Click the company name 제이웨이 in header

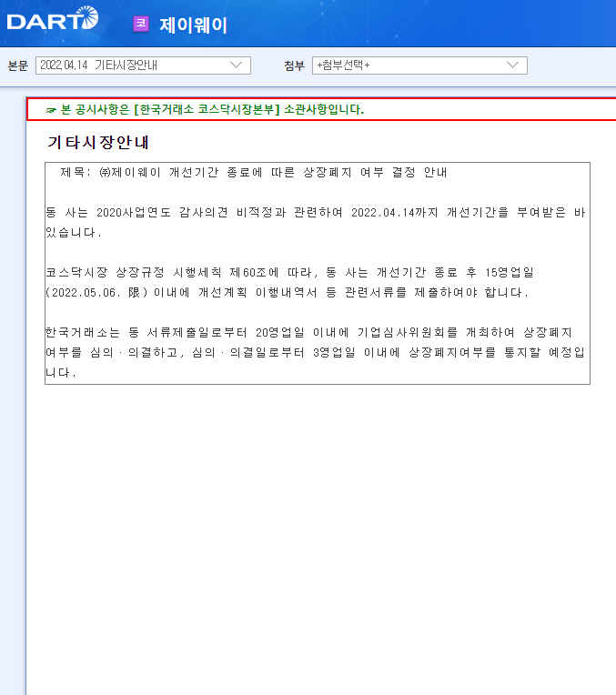coord(194,25)
